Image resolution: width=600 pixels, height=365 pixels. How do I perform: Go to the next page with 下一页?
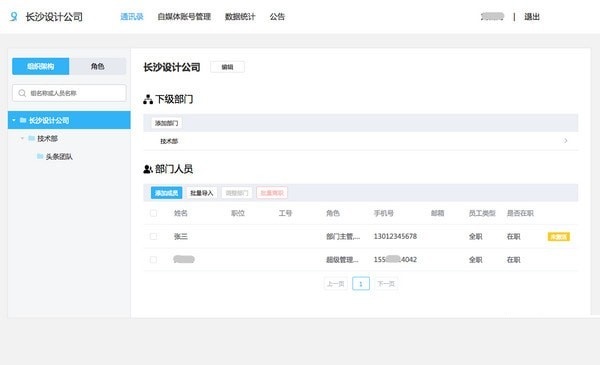pyautogui.click(x=386, y=284)
